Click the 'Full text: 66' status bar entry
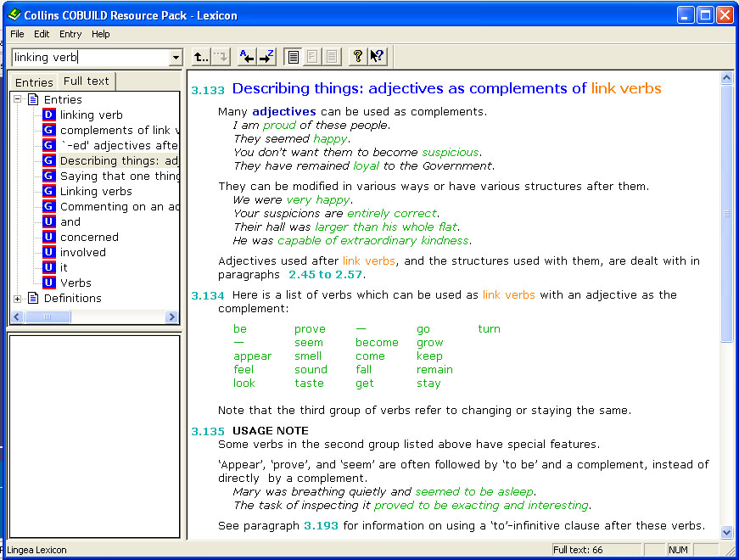 point(596,550)
